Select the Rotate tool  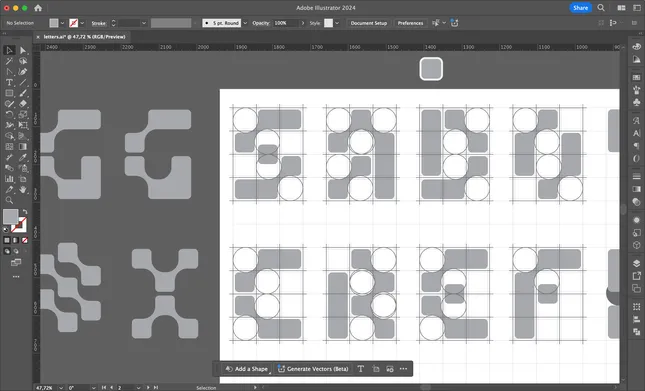(x=9, y=115)
